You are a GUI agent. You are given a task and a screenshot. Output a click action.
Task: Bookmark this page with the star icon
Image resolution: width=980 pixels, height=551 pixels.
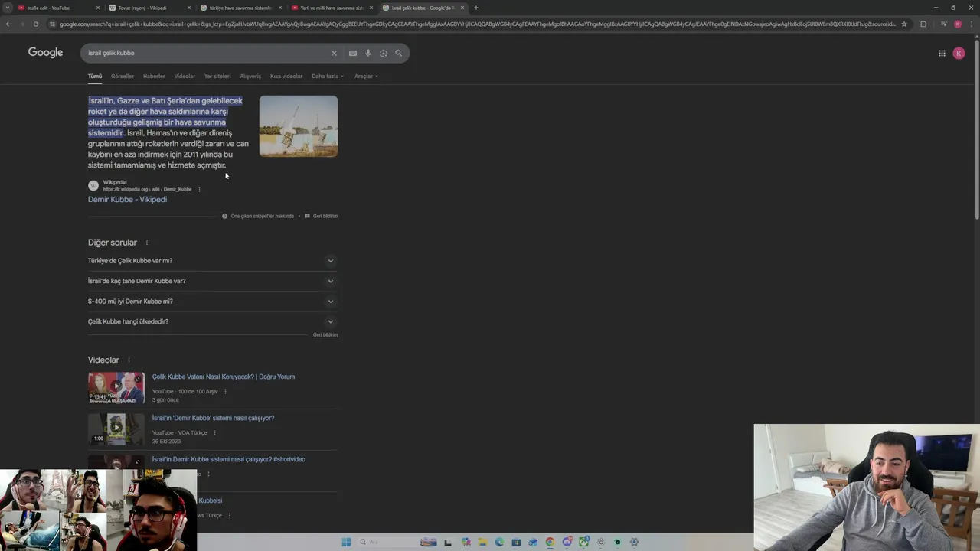pos(904,24)
